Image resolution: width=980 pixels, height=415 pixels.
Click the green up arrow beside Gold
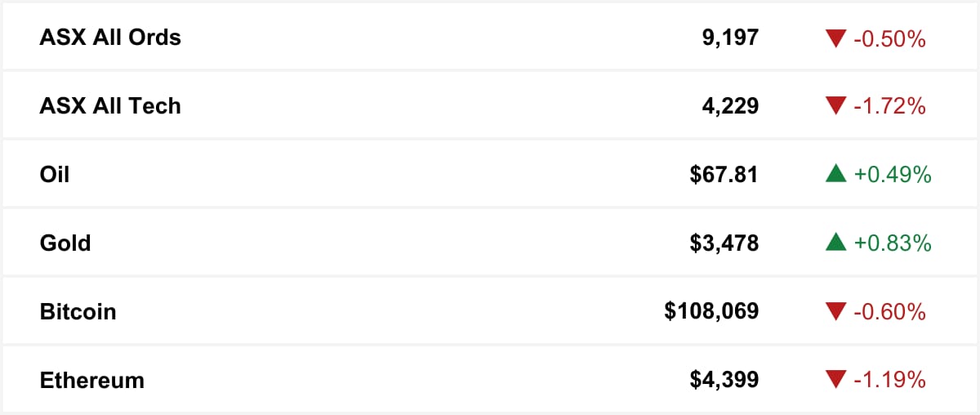(835, 242)
